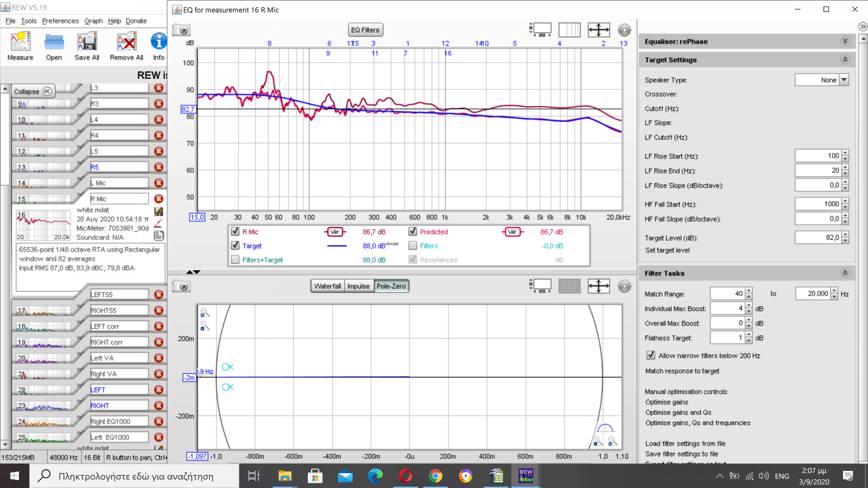Open the Speaker Type dropdown
This screenshot has width=868, height=488.
point(844,80)
